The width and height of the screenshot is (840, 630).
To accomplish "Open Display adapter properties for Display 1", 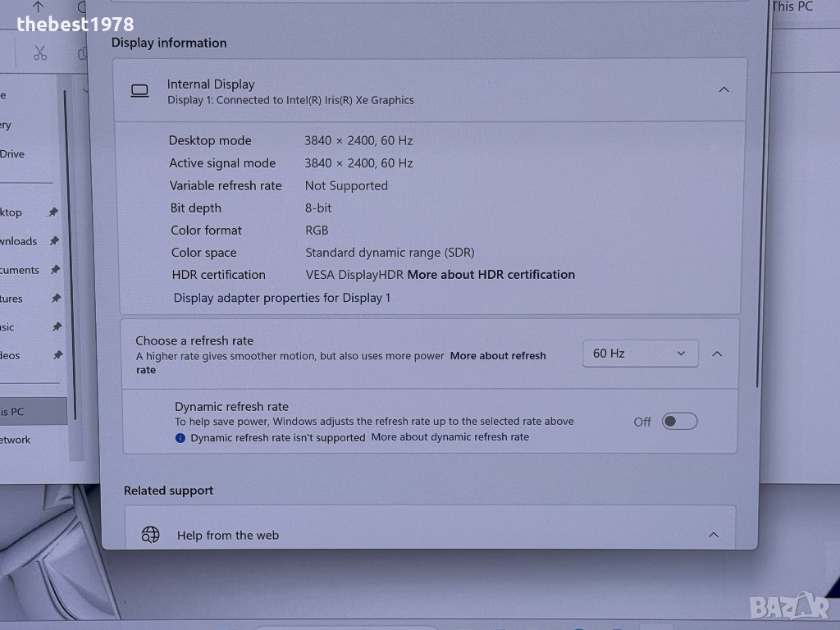I will click(x=281, y=298).
